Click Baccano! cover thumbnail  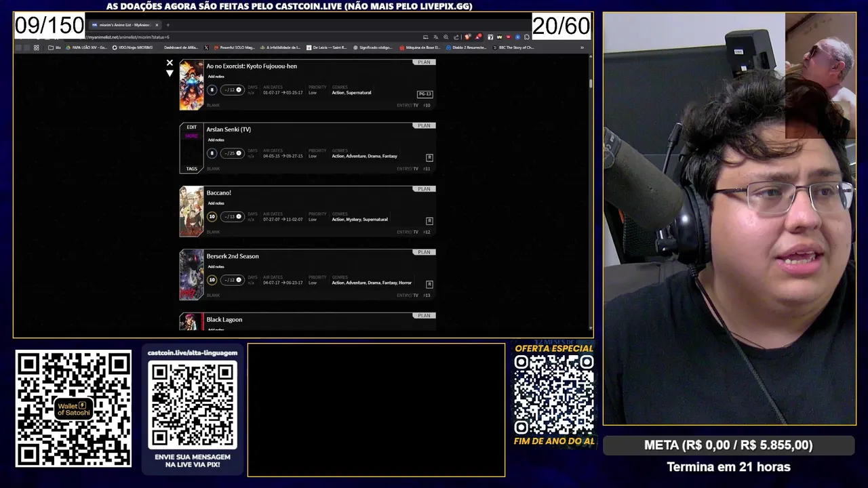pos(191,211)
